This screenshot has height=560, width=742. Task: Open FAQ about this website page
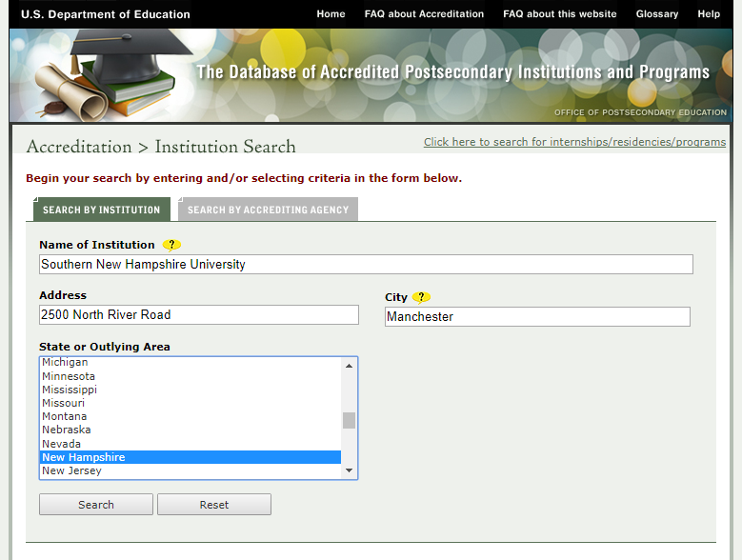(x=560, y=14)
